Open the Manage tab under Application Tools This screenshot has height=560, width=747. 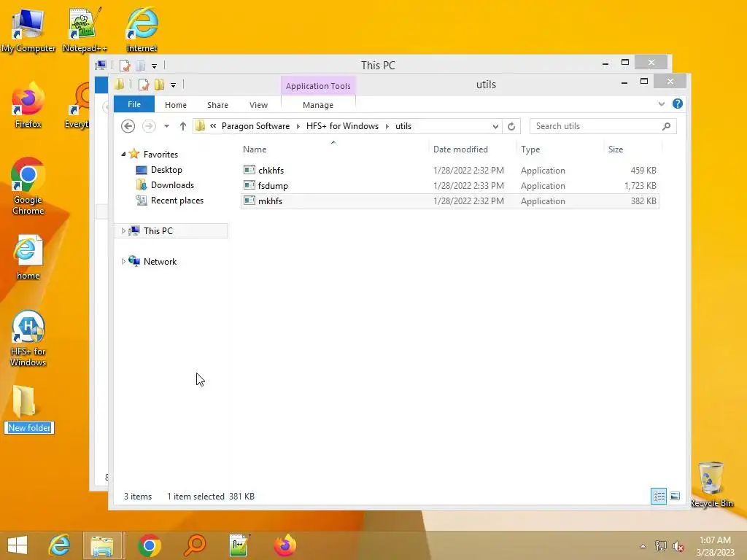click(318, 105)
